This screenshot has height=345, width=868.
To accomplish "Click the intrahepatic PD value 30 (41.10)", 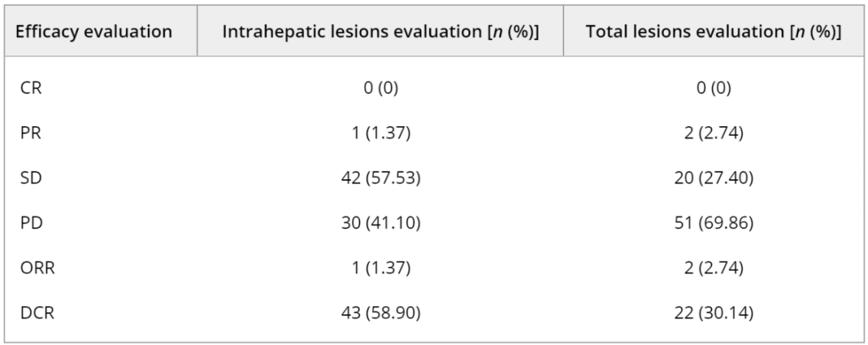I will 380,222.
